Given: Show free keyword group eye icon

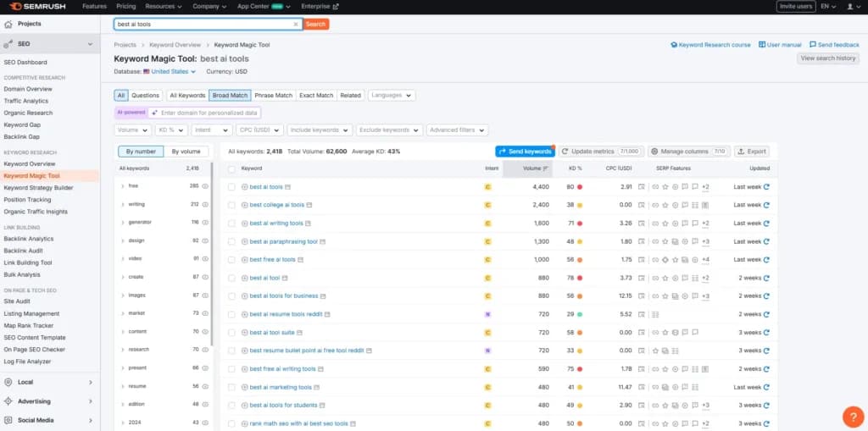Looking at the screenshot, I should 205,186.
